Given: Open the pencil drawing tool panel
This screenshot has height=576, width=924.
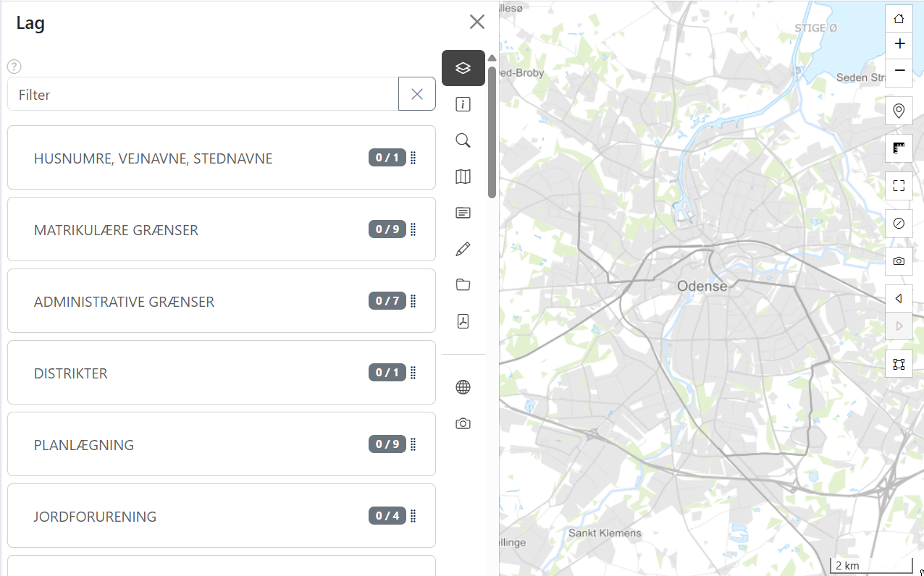Looking at the screenshot, I should tap(463, 249).
